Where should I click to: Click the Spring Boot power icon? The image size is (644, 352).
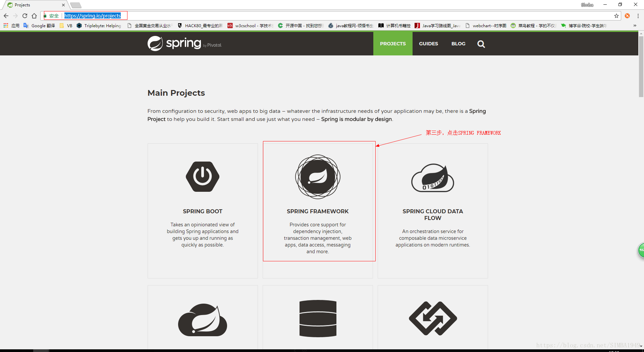(203, 177)
